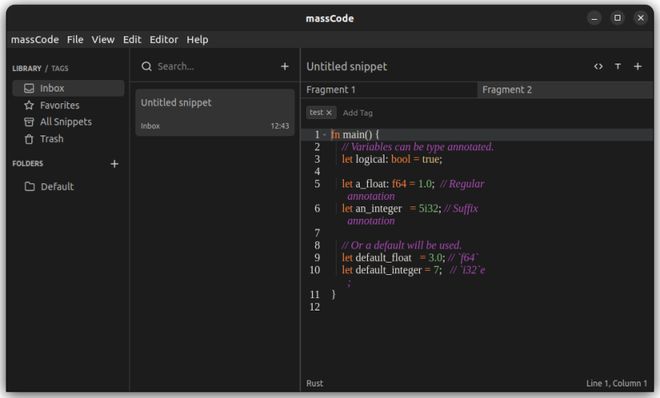This screenshot has width=660, height=398.
Task: Click code line 'let logical: bool = true;'
Action: click(392, 159)
